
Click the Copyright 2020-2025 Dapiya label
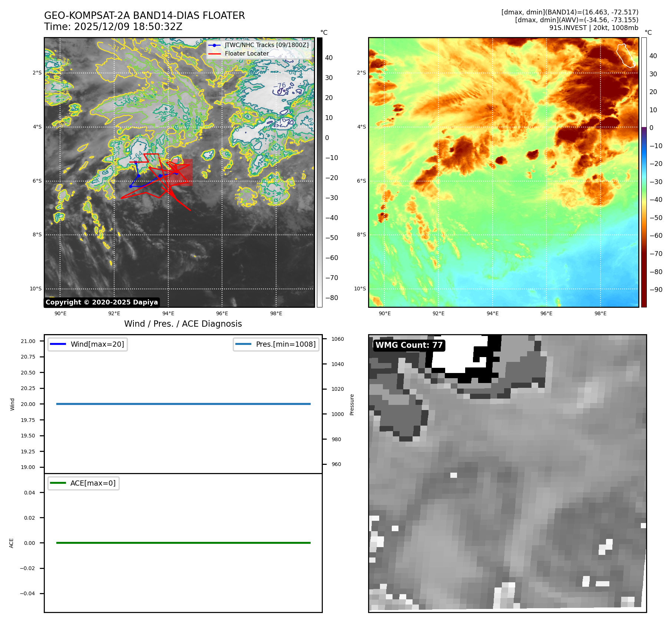[x=102, y=302]
